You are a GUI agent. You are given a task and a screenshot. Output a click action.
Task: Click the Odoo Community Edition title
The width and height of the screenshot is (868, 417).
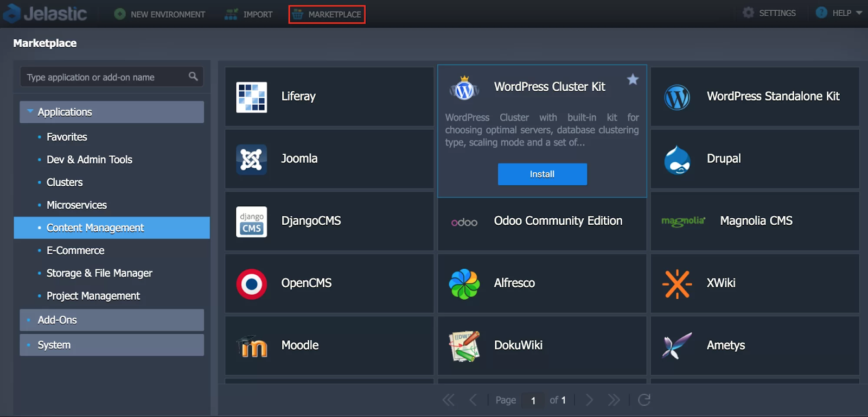click(x=558, y=221)
